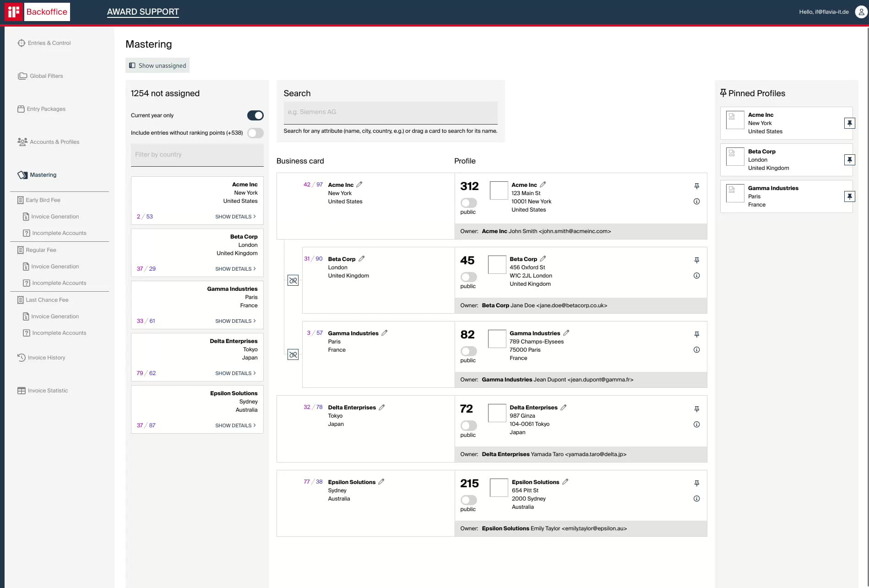869x588 pixels.
Task: Click the Show unassigned button
Action: 158,65
